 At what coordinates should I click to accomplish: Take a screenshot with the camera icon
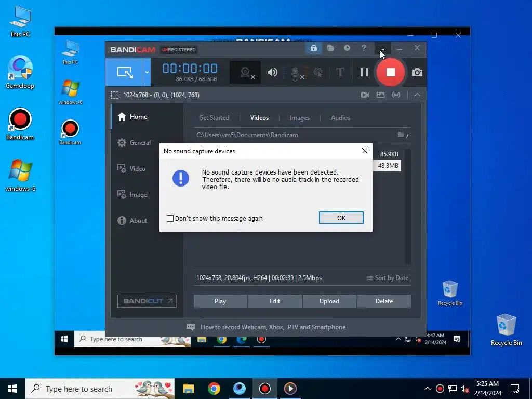[x=417, y=72]
